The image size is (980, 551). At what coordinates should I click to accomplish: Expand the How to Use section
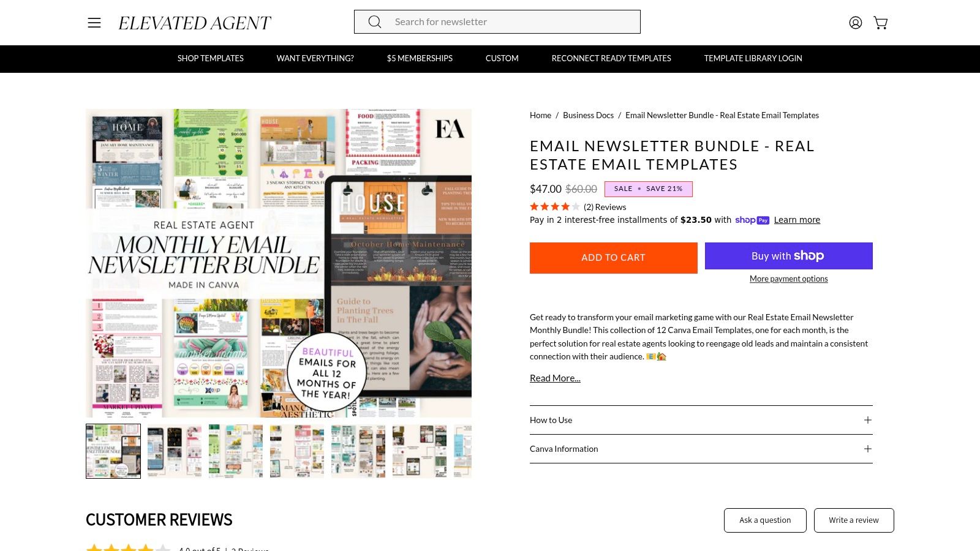pyautogui.click(x=701, y=420)
